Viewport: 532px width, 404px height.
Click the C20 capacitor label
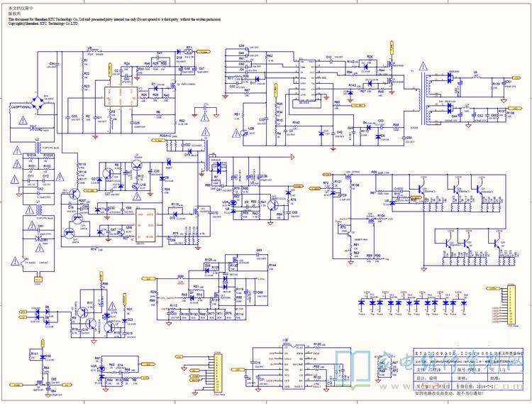coord(74,116)
